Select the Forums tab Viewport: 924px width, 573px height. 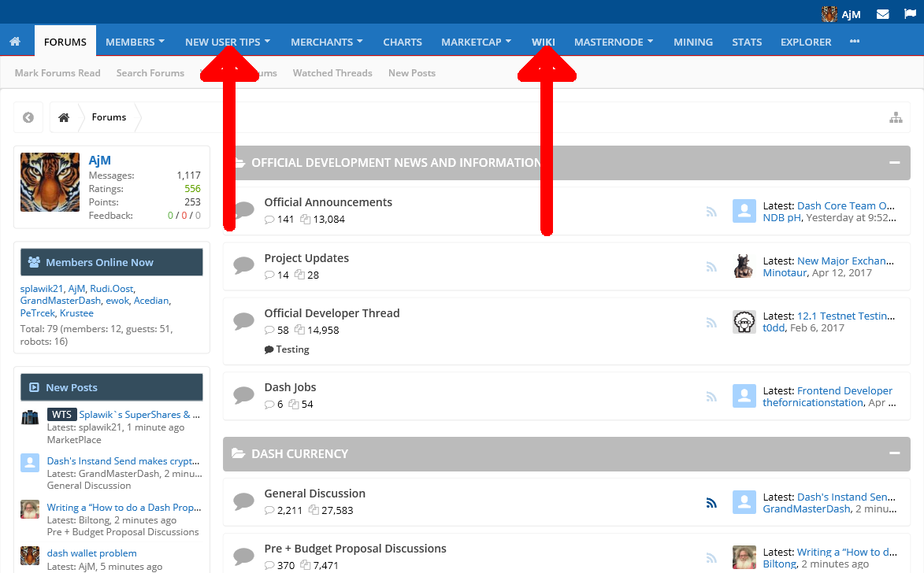point(65,42)
